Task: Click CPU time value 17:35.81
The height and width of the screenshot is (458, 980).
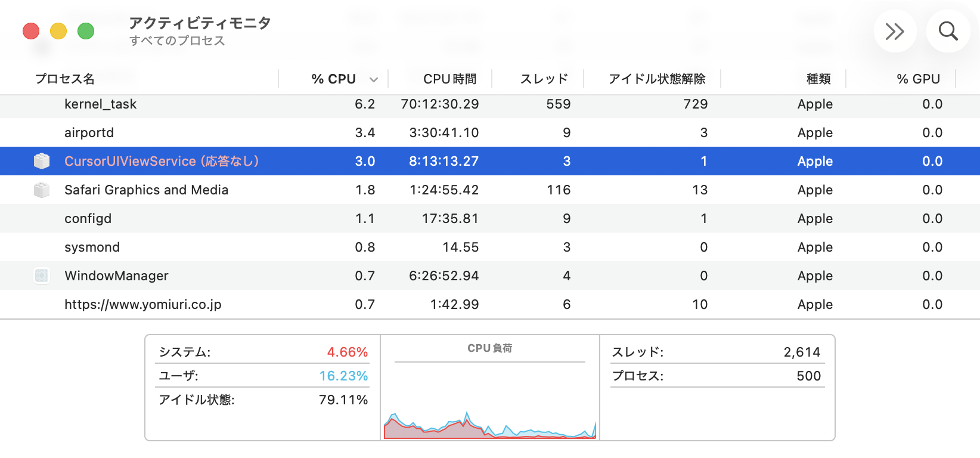Action: tap(450, 218)
